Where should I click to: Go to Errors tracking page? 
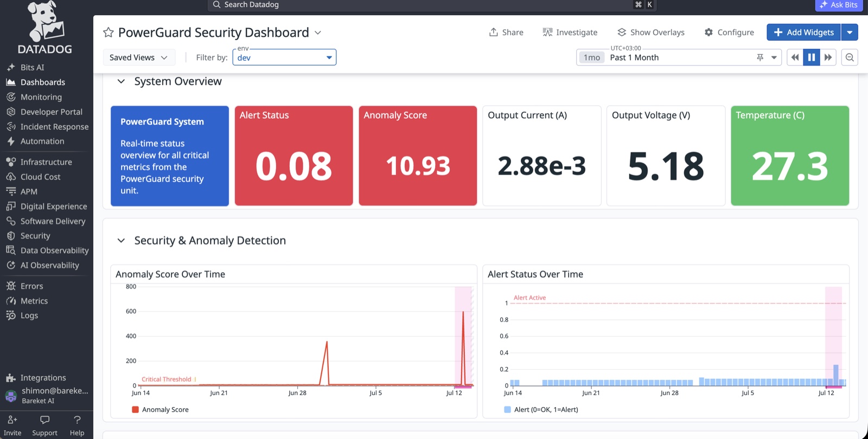tap(31, 286)
